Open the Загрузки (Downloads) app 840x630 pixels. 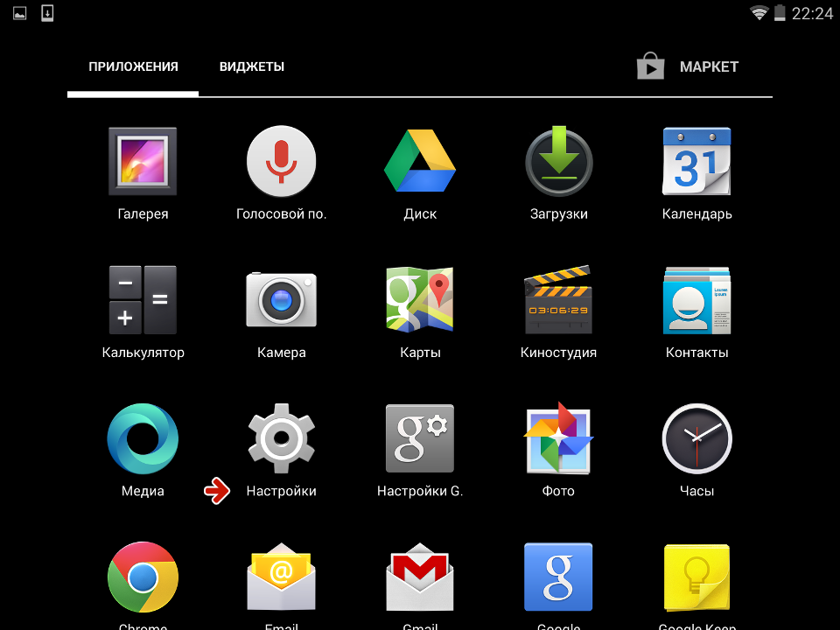558,162
